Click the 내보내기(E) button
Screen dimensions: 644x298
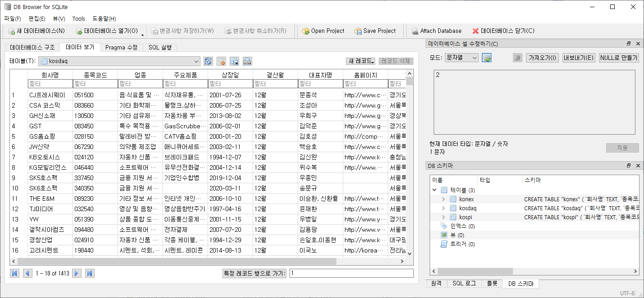[x=579, y=58]
